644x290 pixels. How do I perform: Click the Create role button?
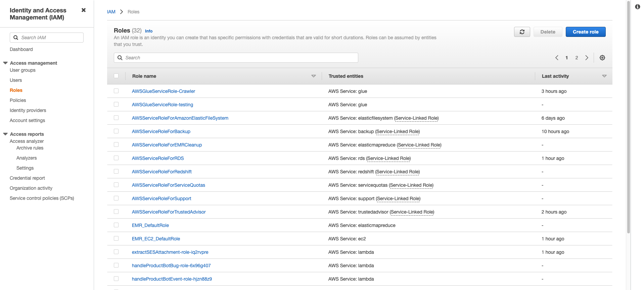click(586, 32)
